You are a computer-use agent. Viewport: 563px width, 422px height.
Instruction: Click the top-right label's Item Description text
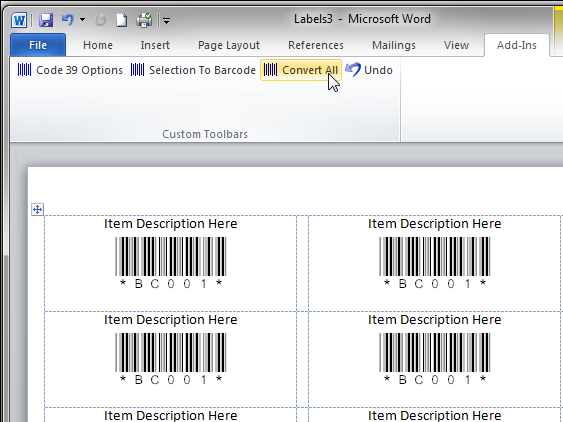click(434, 224)
